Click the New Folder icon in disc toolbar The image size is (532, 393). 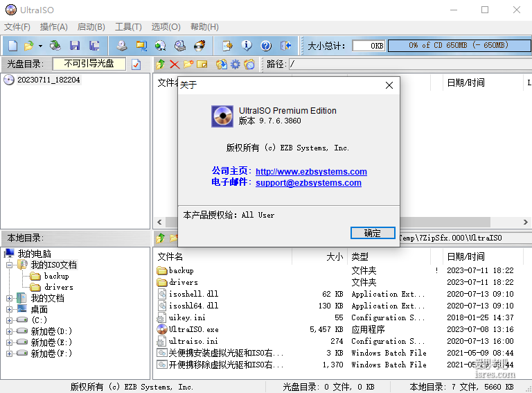point(188,64)
